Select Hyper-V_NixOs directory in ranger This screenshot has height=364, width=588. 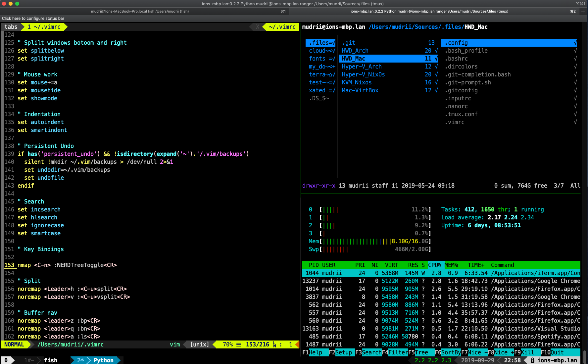[363, 74]
